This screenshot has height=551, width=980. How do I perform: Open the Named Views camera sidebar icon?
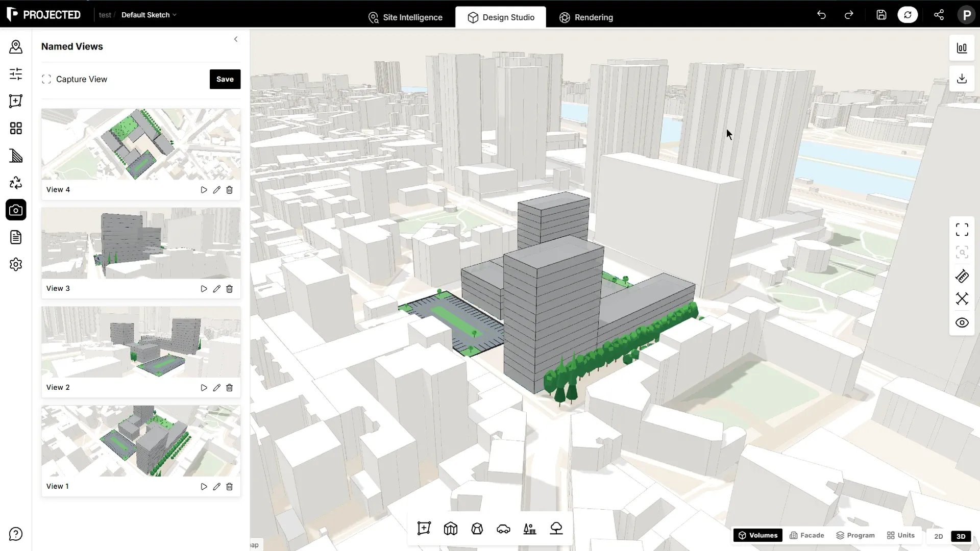pyautogui.click(x=16, y=210)
